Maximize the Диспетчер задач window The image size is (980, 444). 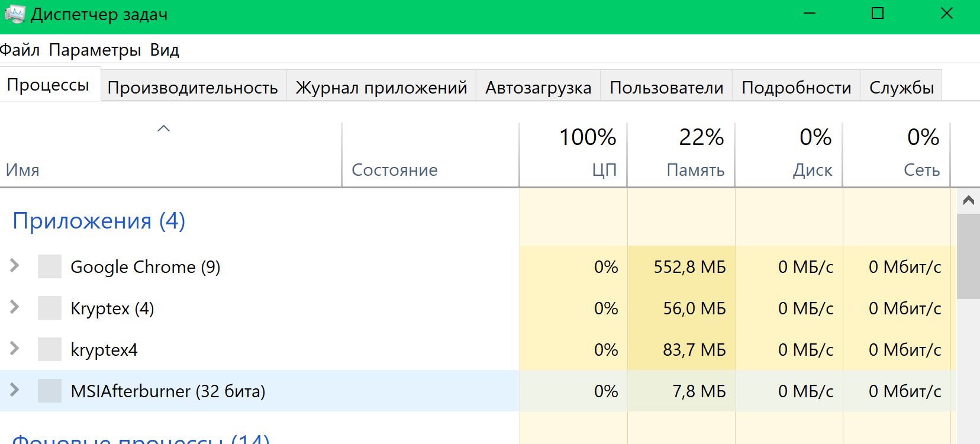coord(878,13)
